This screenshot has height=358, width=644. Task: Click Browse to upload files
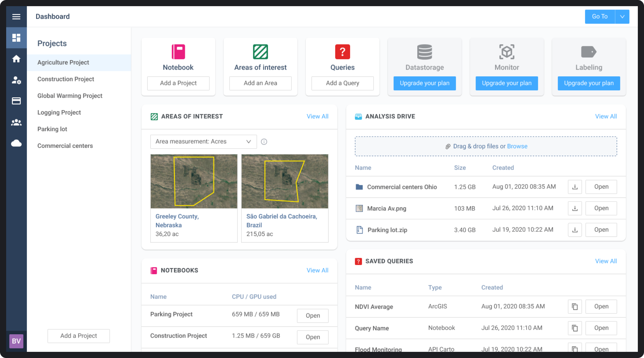click(517, 146)
